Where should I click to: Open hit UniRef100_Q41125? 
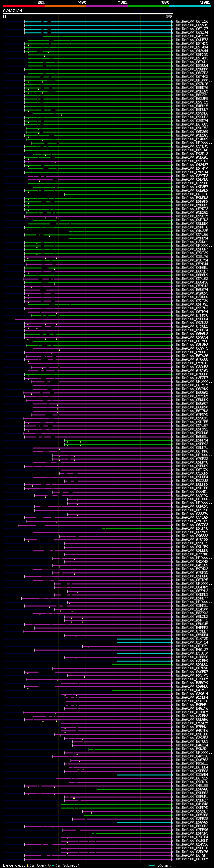click(x=192, y=36)
